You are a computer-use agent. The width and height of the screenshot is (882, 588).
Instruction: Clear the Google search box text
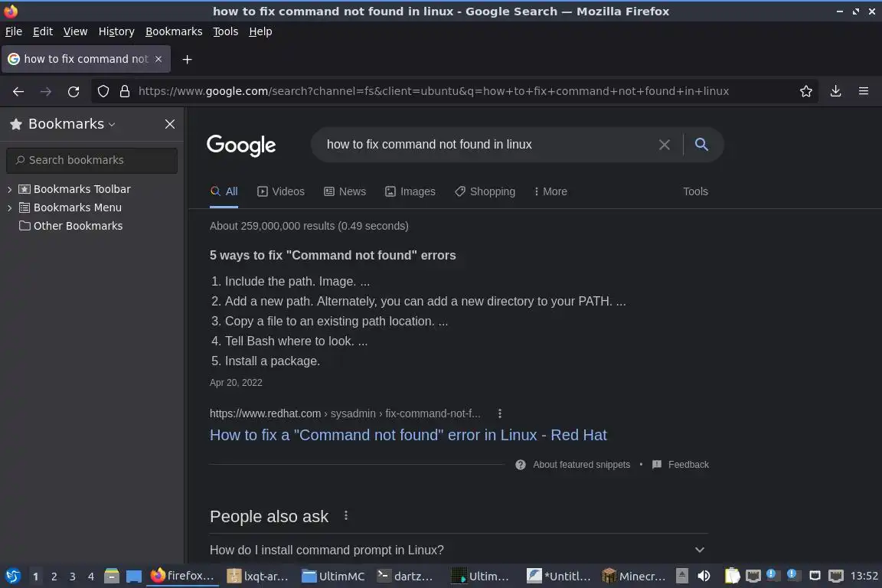pos(665,145)
